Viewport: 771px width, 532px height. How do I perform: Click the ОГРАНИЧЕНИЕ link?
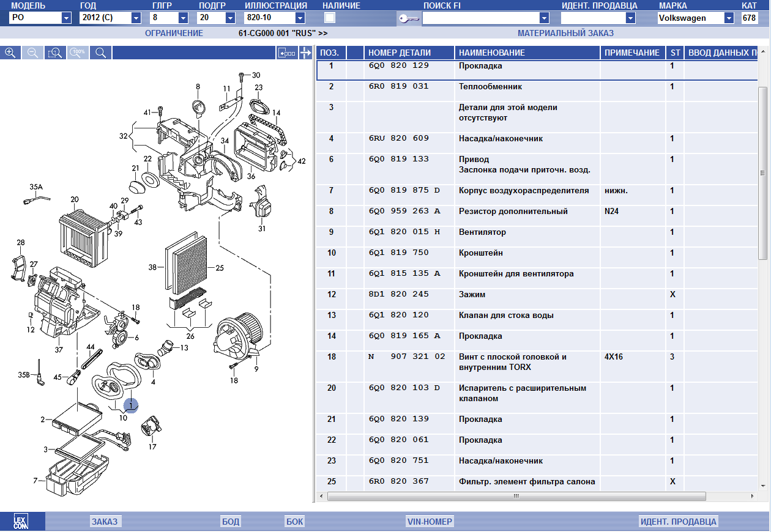(x=174, y=33)
